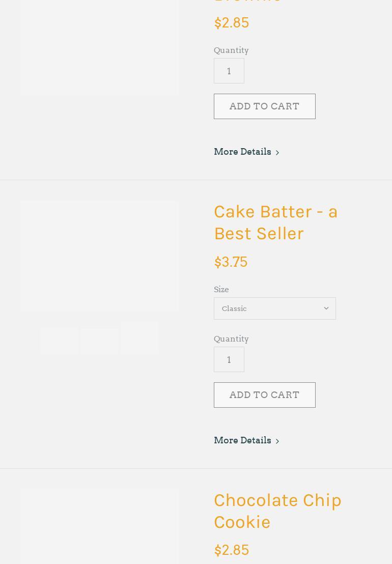This screenshot has width=392, height=564.
Task: Select the middle Cake Batter gallery thumbnail
Action: click(99, 341)
